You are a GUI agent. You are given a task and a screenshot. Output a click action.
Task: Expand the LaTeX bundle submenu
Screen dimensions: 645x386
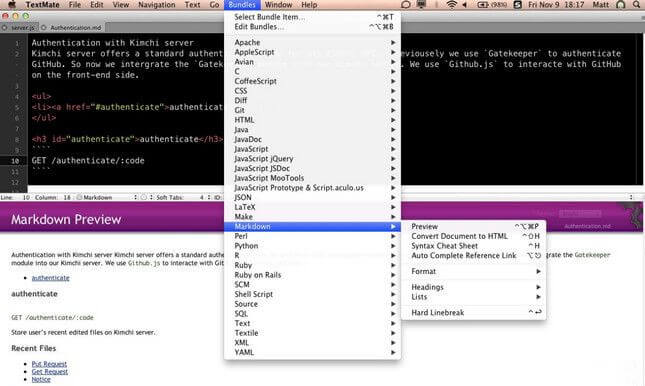pyautogui.click(x=313, y=207)
